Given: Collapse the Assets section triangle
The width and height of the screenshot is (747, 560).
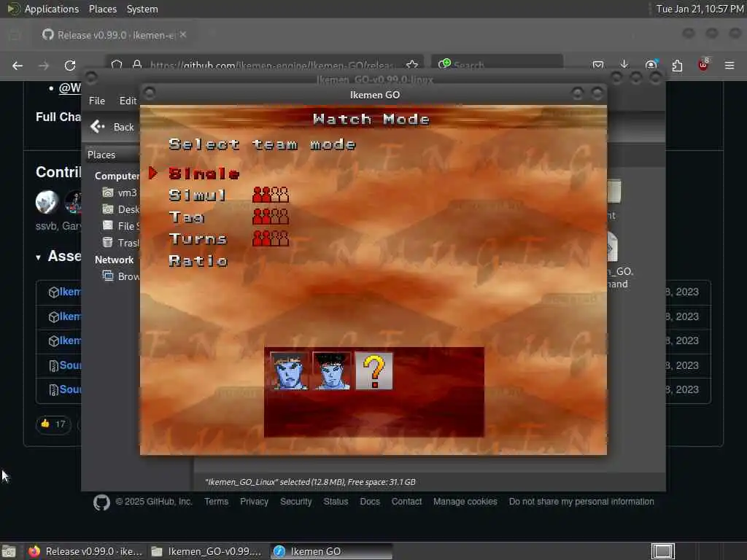Looking at the screenshot, I should [38, 257].
